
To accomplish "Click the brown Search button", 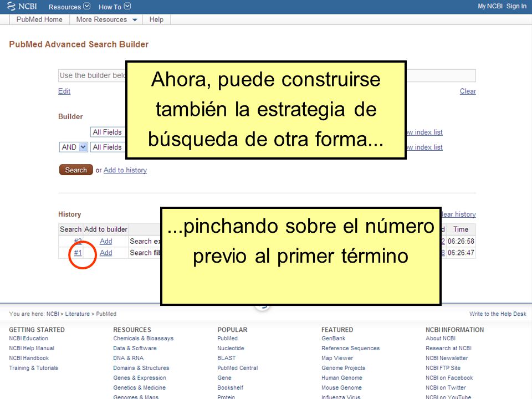I will pyautogui.click(x=76, y=170).
